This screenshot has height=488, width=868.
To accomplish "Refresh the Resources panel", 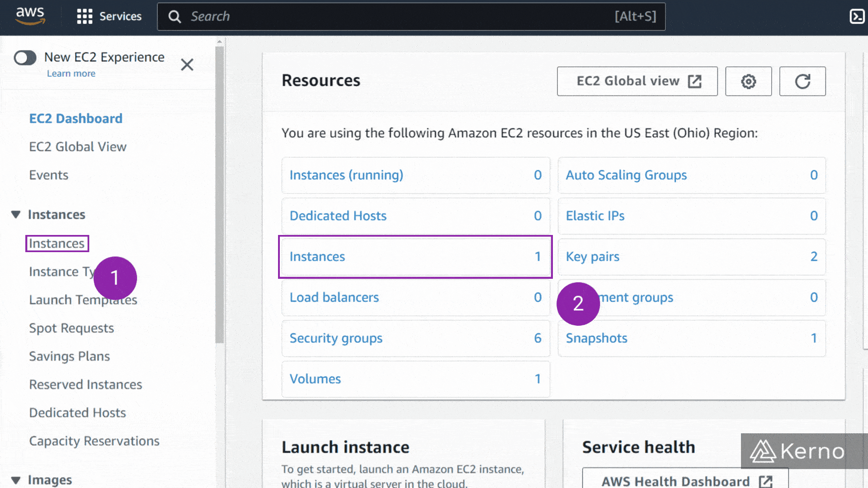I will (x=802, y=81).
